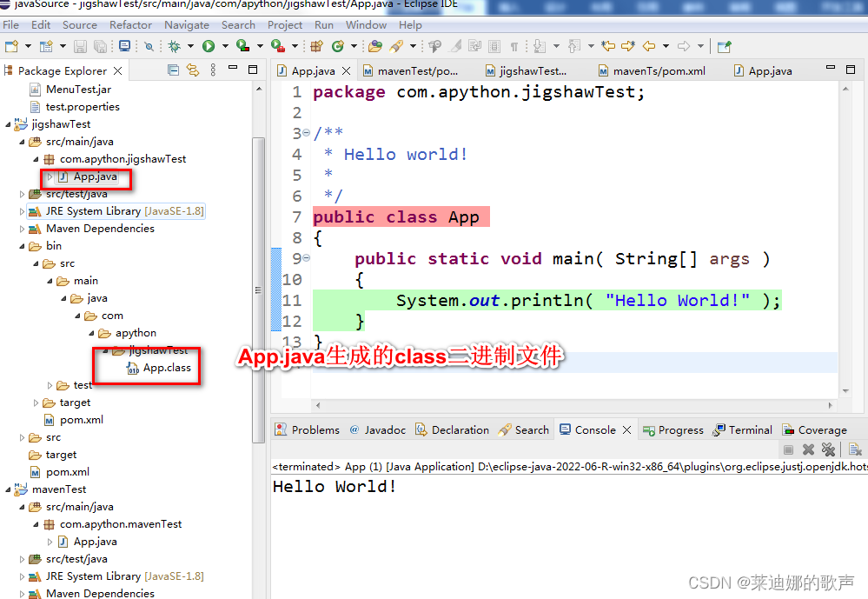Expand Maven Dependencies under jigshawTest

[x=22, y=229]
